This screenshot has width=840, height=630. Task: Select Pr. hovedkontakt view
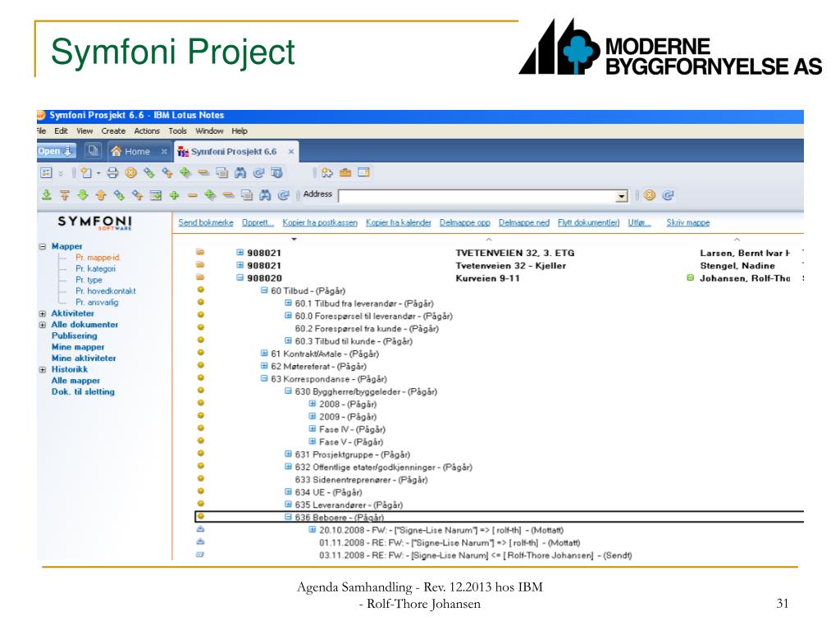[x=106, y=291]
